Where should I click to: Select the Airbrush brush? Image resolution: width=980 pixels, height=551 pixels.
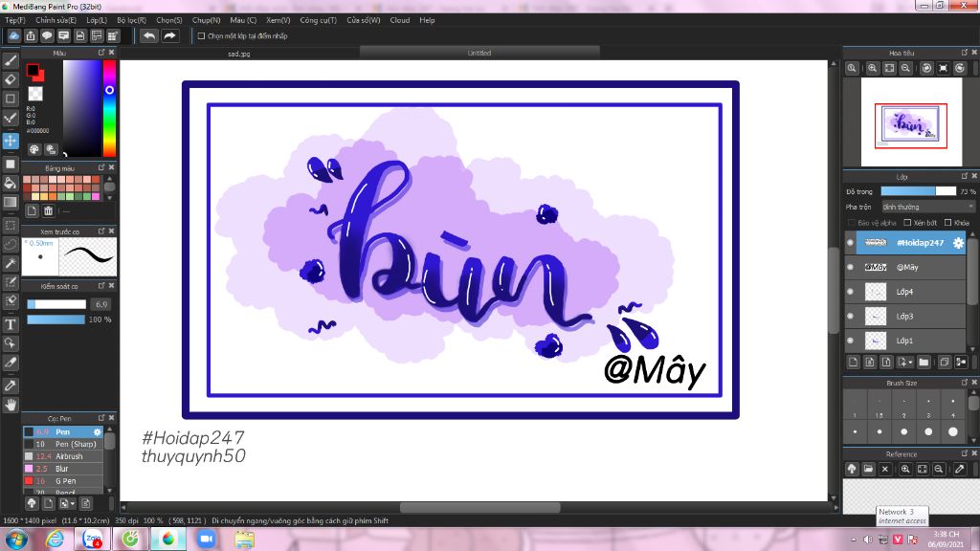click(62, 456)
